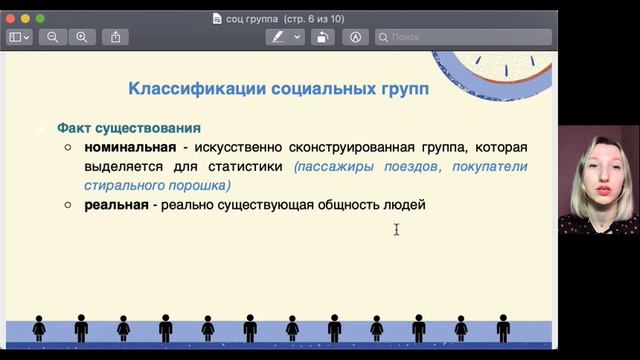Click the window title 'соц группа'
The image size is (640, 360).
[x=252, y=19]
